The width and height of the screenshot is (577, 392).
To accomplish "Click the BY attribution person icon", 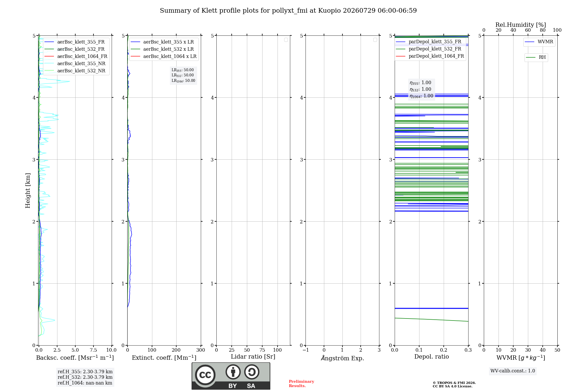I will (x=233, y=372).
